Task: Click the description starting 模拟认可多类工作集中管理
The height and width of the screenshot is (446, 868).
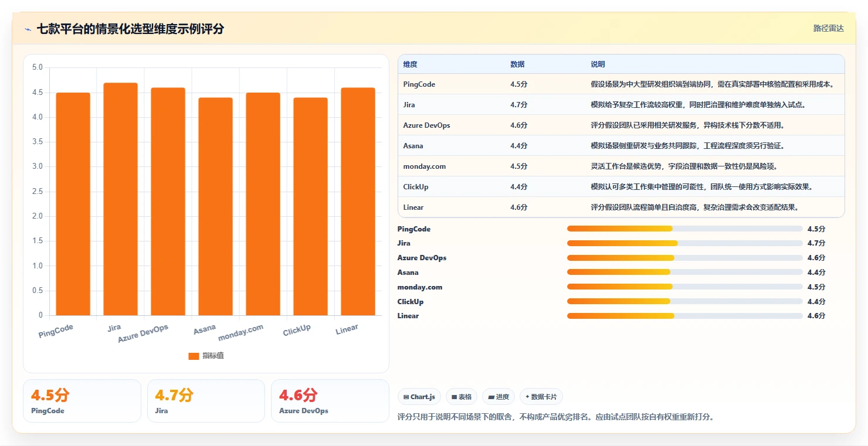Action: pyautogui.click(x=701, y=187)
